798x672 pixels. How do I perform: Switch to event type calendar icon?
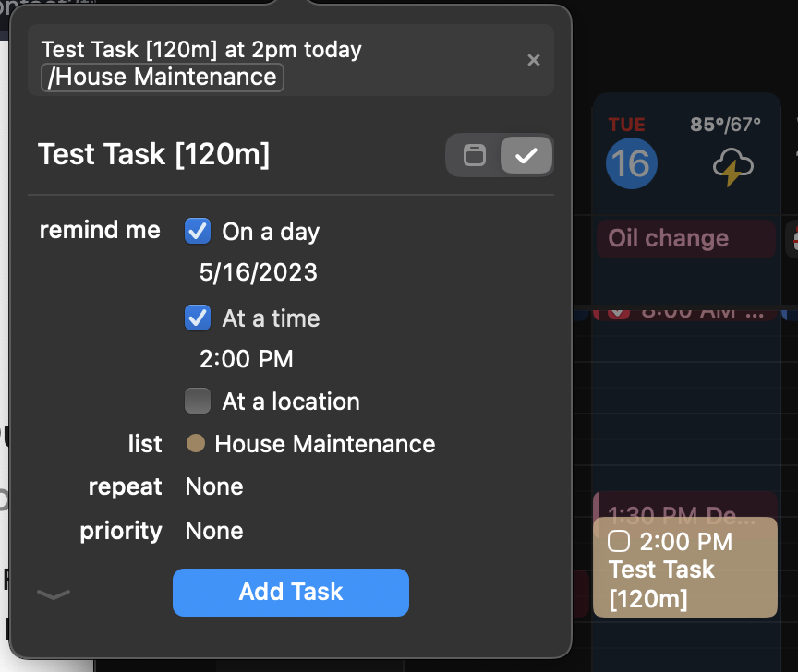point(475,155)
